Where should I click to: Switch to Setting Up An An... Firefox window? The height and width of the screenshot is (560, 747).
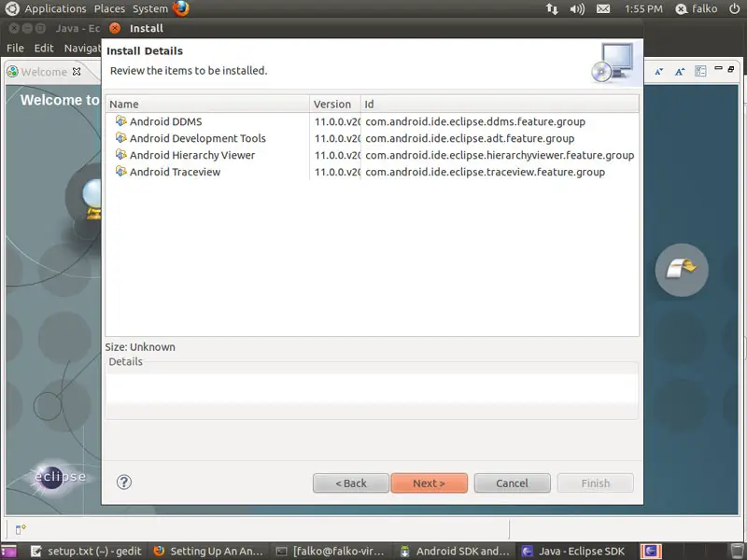207,551
